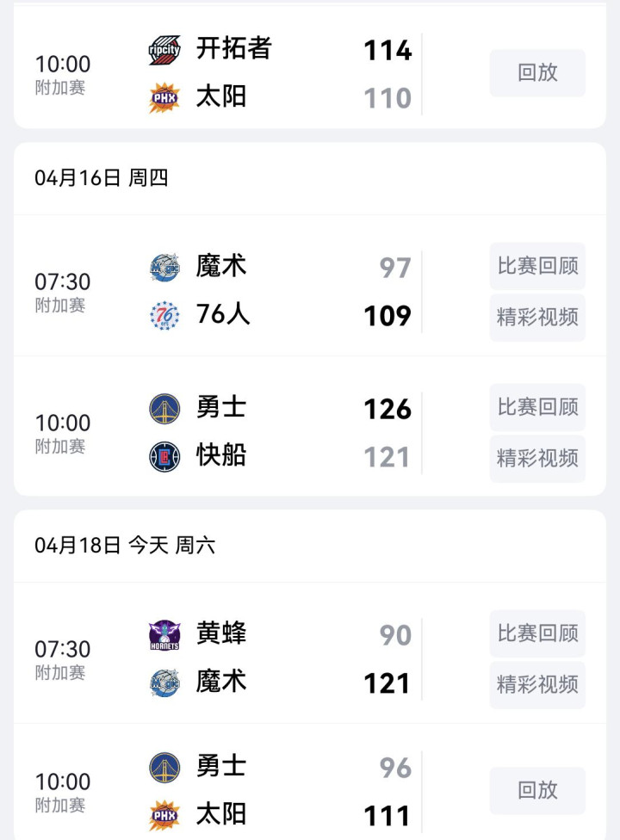Select the Clippers team logo

[164, 456]
